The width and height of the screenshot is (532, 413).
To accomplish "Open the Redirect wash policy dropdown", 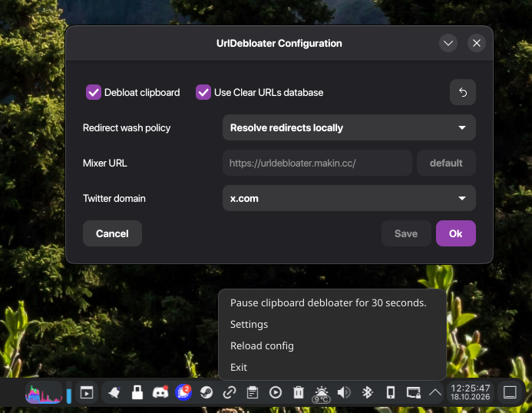I will [x=349, y=127].
